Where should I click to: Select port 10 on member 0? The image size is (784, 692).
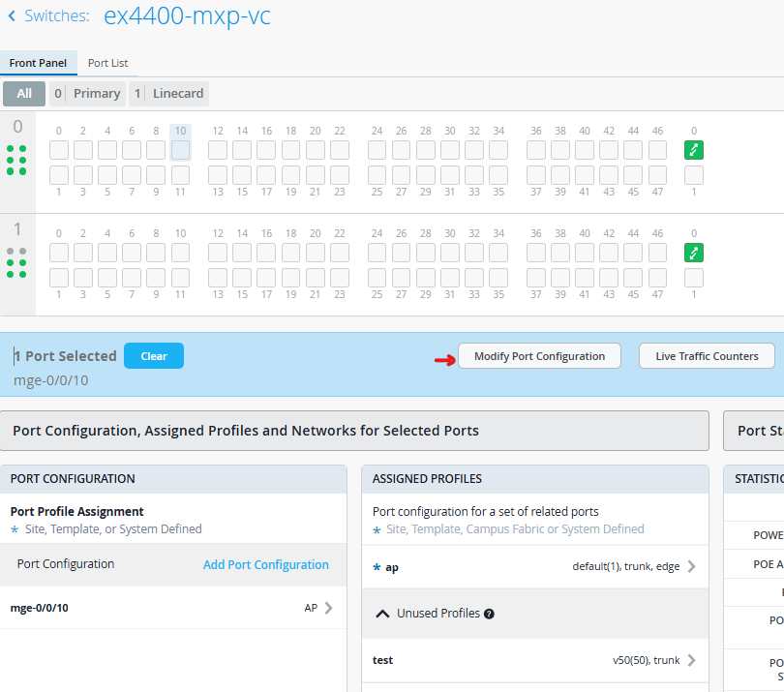pyautogui.click(x=180, y=150)
